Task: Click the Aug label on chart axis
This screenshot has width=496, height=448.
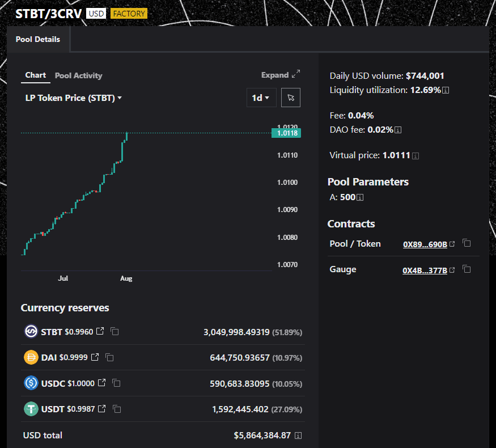Action: click(x=126, y=278)
